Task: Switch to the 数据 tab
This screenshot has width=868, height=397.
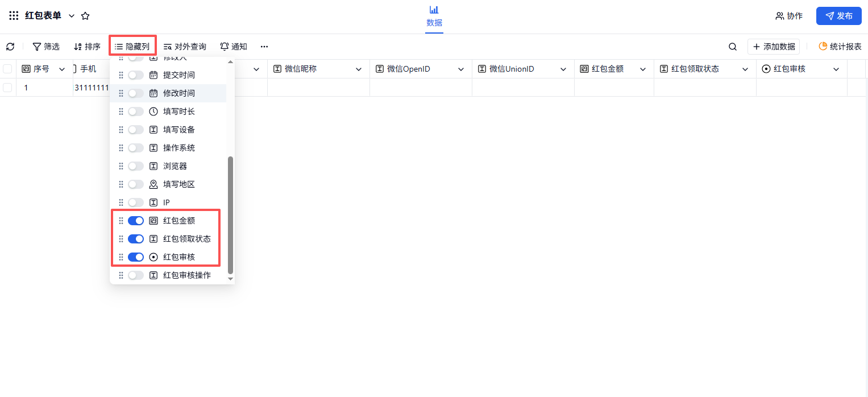Action: [x=434, y=16]
